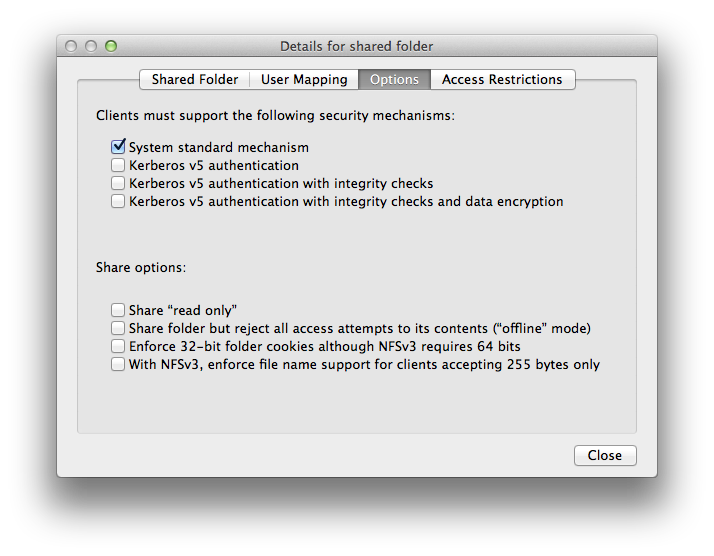Click the "Details for shared folder" title bar
The image size is (714, 556).
(x=357, y=46)
